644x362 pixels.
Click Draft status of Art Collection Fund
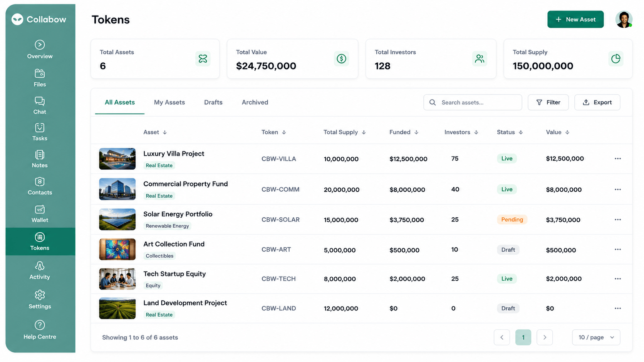508,250
